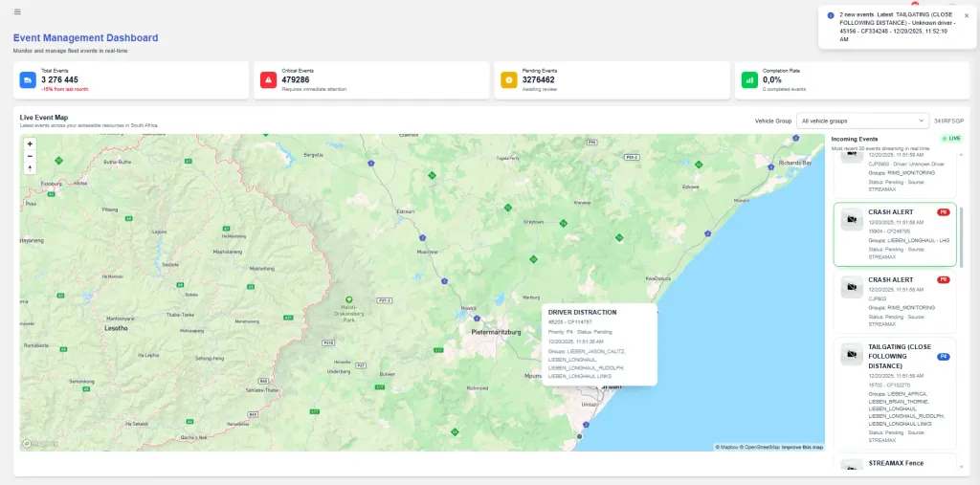Click the green chart icon on Completion Rate
Screen dimensions: 980x485
tap(749, 80)
